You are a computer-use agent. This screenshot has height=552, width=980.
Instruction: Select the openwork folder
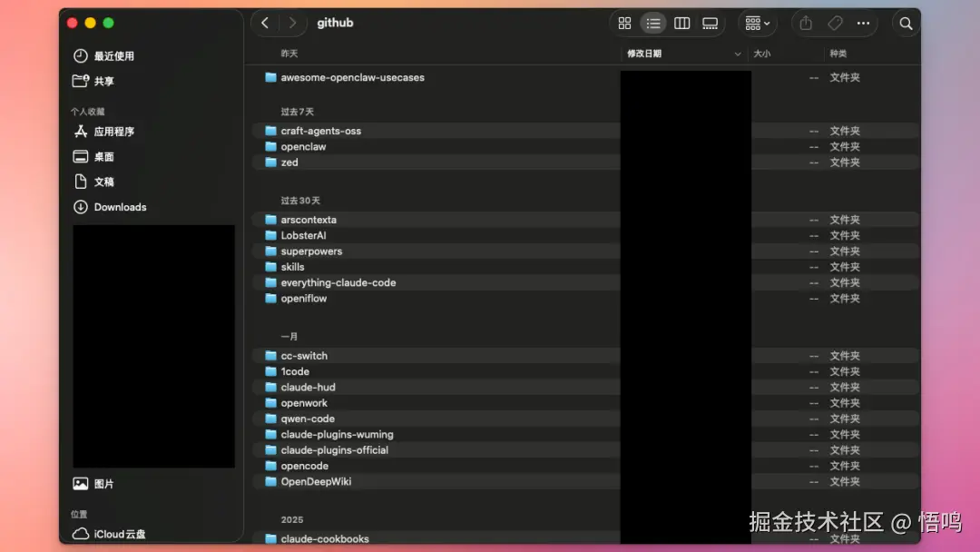(x=304, y=402)
